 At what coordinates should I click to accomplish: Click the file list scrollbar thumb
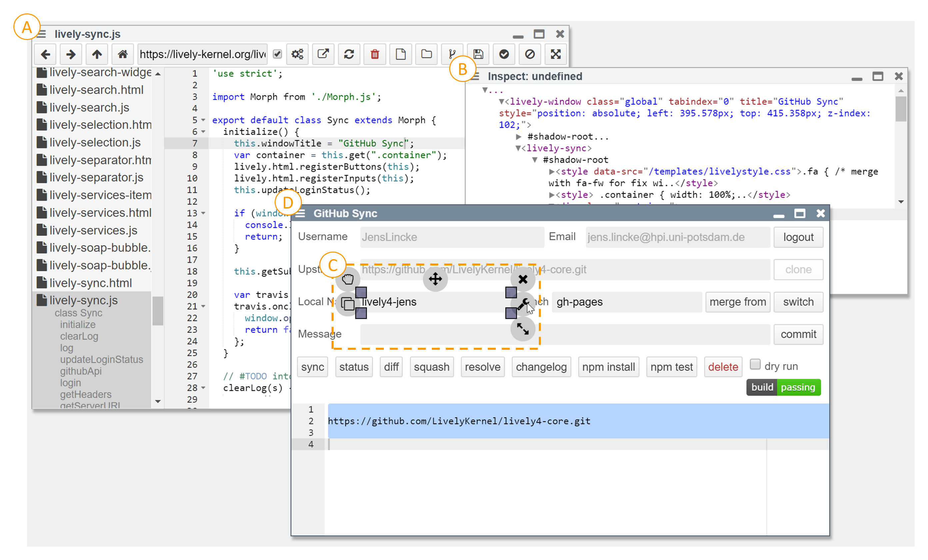coord(158,311)
